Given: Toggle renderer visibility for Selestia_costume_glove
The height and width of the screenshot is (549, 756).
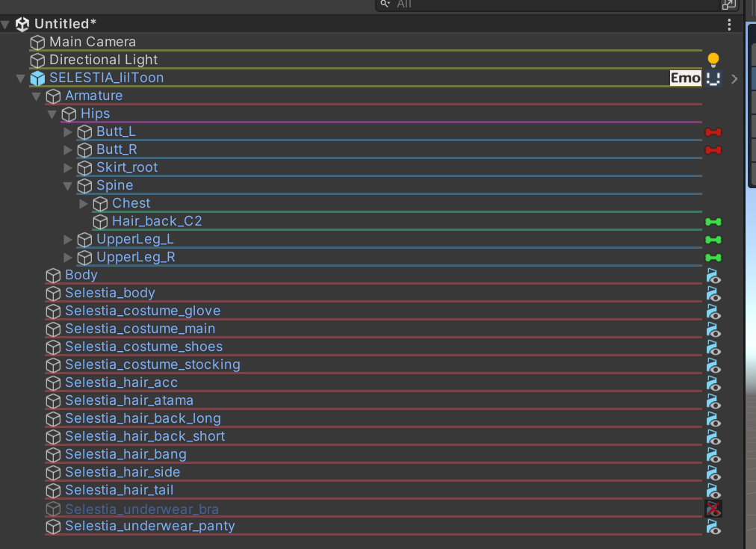Looking at the screenshot, I should point(713,311).
